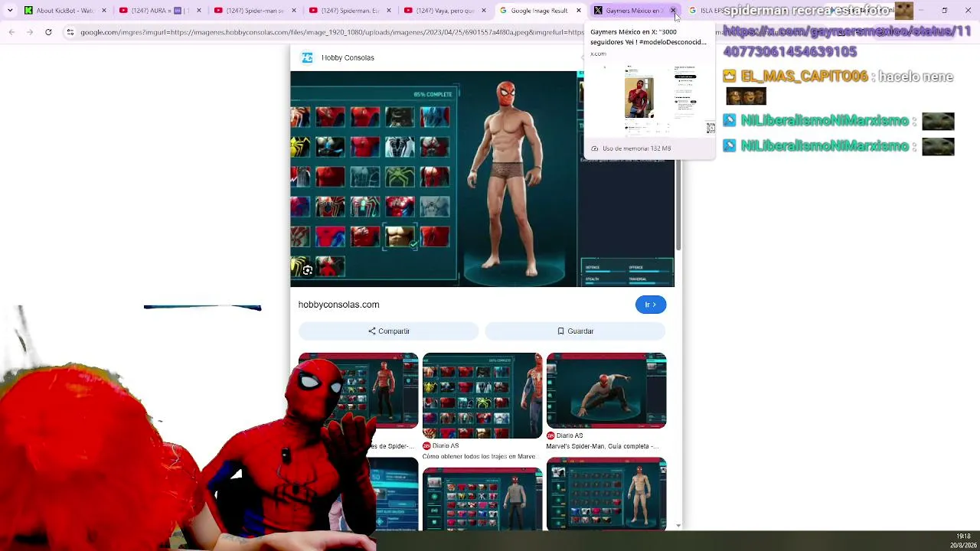Image resolution: width=980 pixels, height=551 pixels.
Task: Reload the current page
Action: (48, 32)
